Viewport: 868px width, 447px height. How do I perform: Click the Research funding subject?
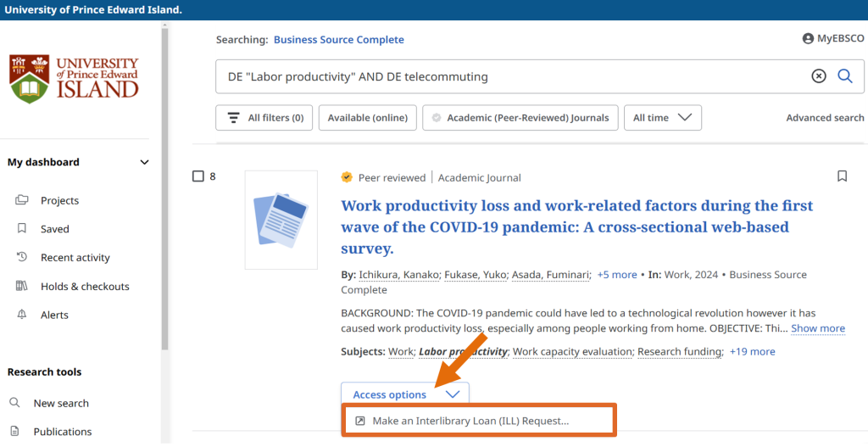pos(681,352)
